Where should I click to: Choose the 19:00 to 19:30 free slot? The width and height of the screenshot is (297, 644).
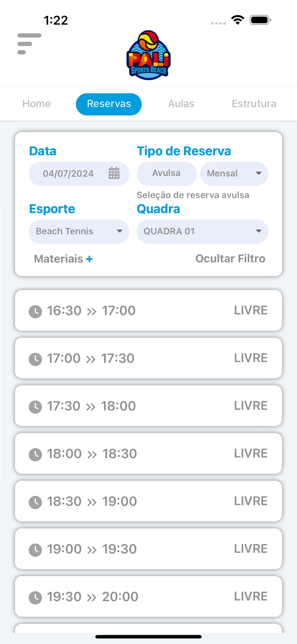[x=148, y=549]
